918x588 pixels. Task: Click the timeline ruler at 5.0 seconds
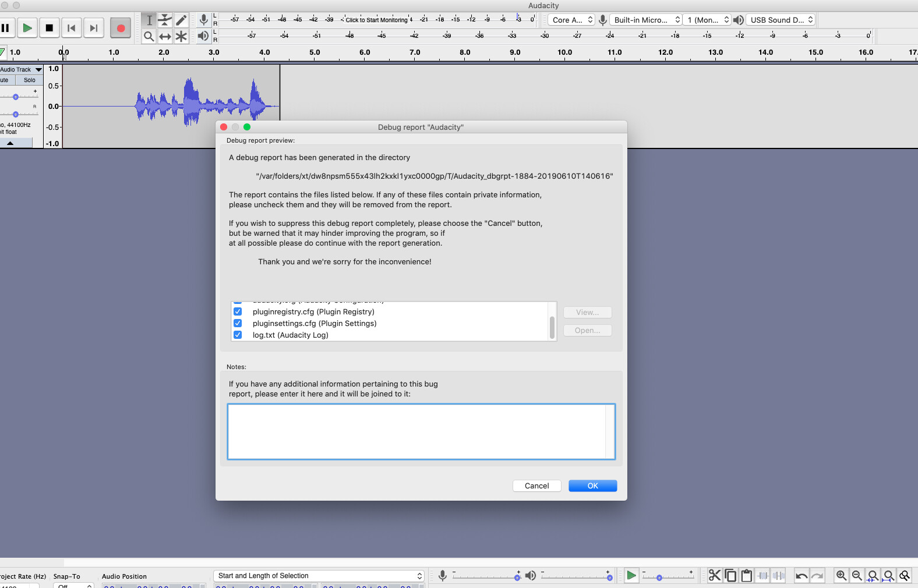315,53
